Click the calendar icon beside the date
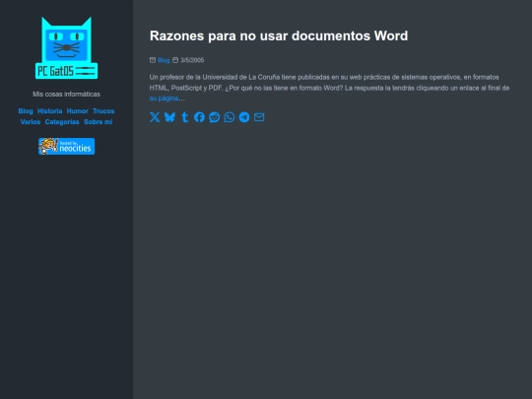This screenshot has width=532, height=399. click(x=175, y=60)
